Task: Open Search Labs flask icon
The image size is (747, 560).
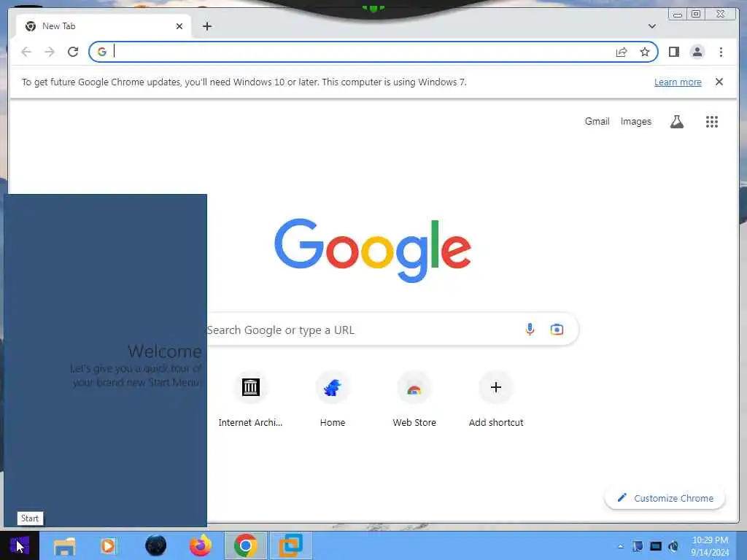Action: (x=677, y=122)
